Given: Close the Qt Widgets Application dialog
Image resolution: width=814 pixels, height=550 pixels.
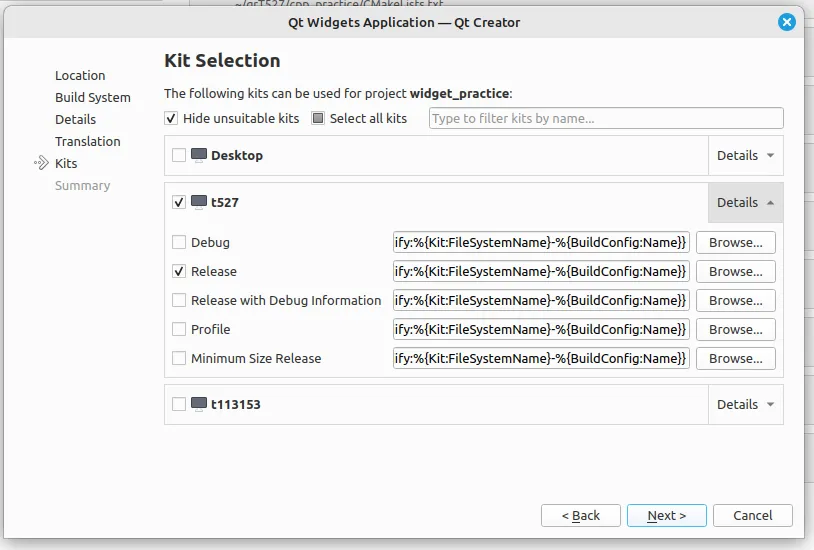Looking at the screenshot, I should (786, 22).
